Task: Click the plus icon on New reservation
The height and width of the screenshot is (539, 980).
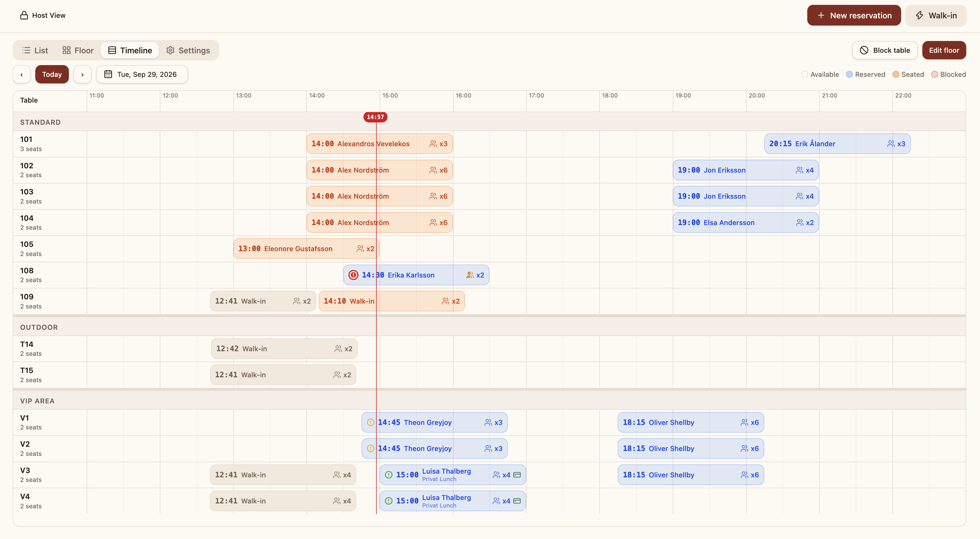Action: click(x=821, y=15)
